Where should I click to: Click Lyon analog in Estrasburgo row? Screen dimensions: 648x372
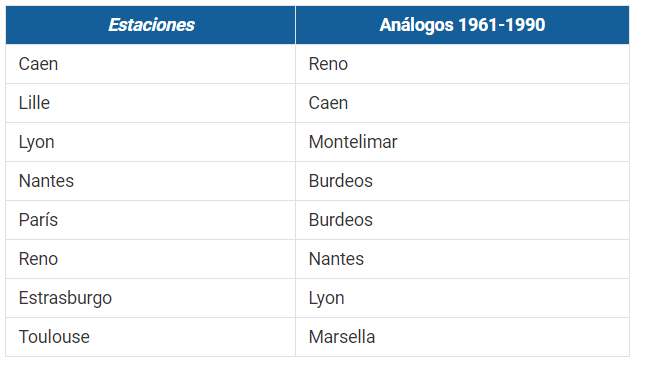coord(462,298)
